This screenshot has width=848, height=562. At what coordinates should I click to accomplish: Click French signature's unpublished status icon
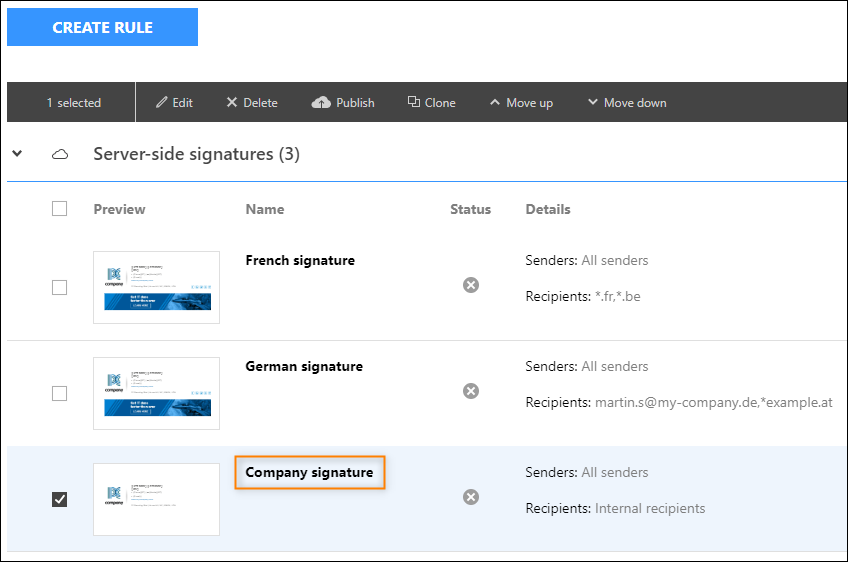[471, 285]
